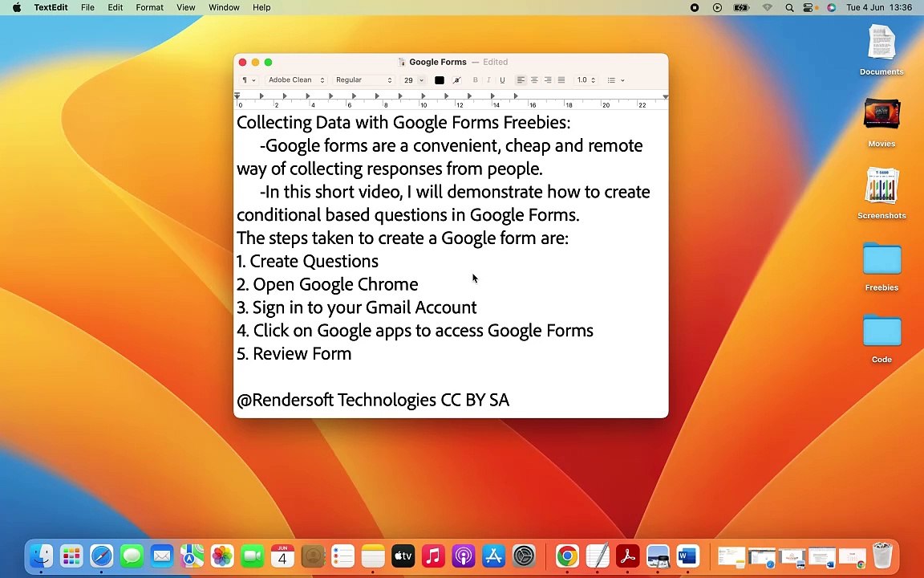Image resolution: width=924 pixels, height=578 pixels.
Task: Open the Regular typeface style dropdown
Action: coord(363,80)
